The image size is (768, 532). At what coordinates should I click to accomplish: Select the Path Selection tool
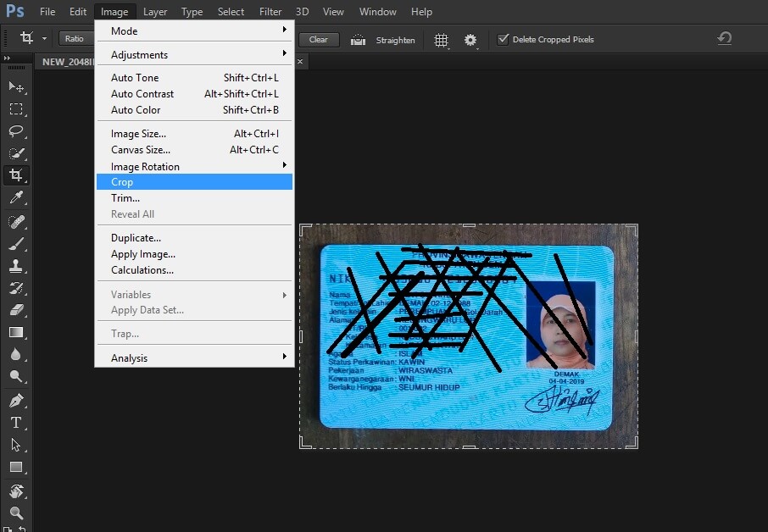(x=16, y=445)
